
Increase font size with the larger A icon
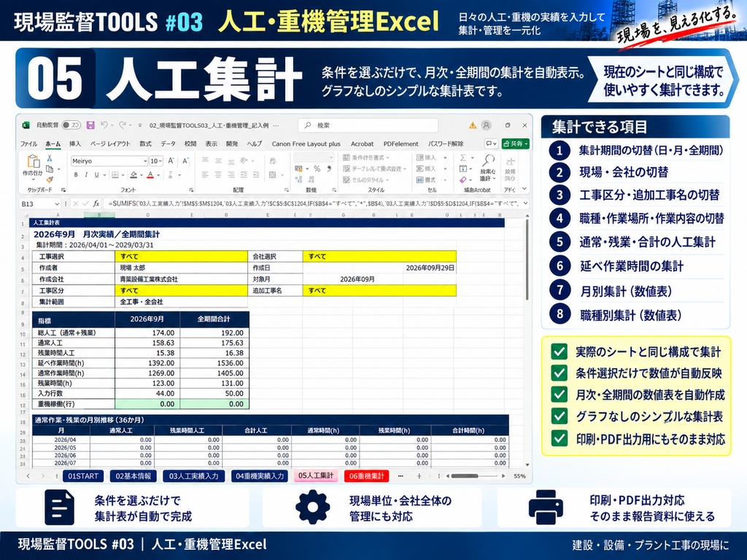click(171, 161)
